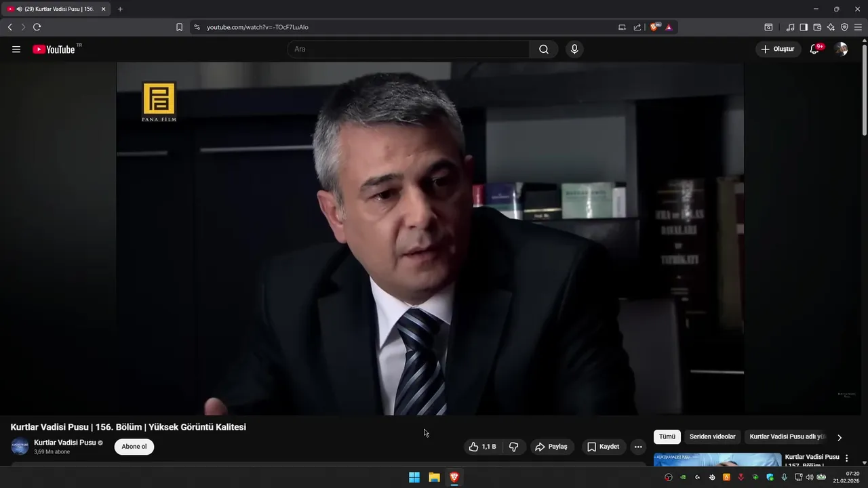868x488 pixels.
Task: Click the Paylaş share button
Action: coord(551,447)
